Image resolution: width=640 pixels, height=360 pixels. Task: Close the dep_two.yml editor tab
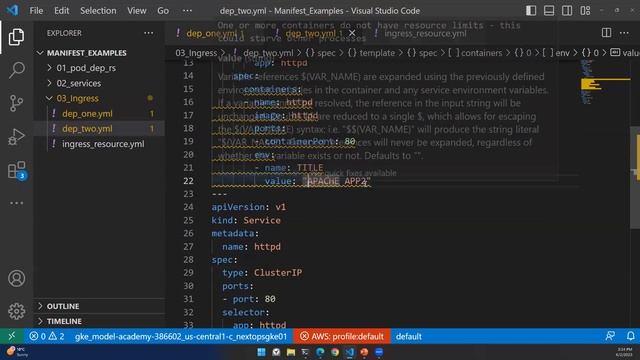(352, 33)
